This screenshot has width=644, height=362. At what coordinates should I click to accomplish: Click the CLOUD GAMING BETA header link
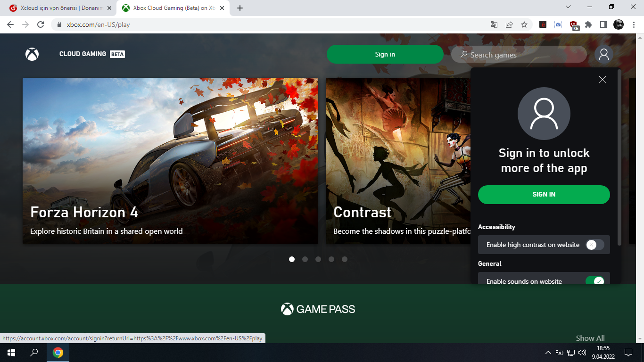tap(92, 54)
